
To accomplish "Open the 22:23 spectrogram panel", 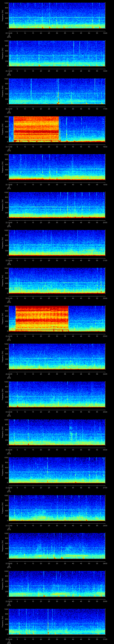I will click(57, 356).
